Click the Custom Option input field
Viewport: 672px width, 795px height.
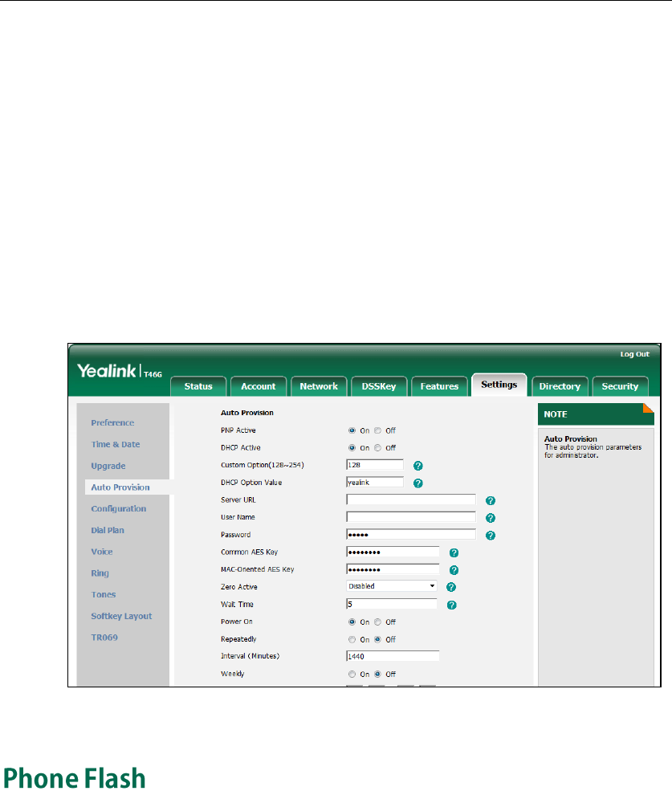point(375,465)
